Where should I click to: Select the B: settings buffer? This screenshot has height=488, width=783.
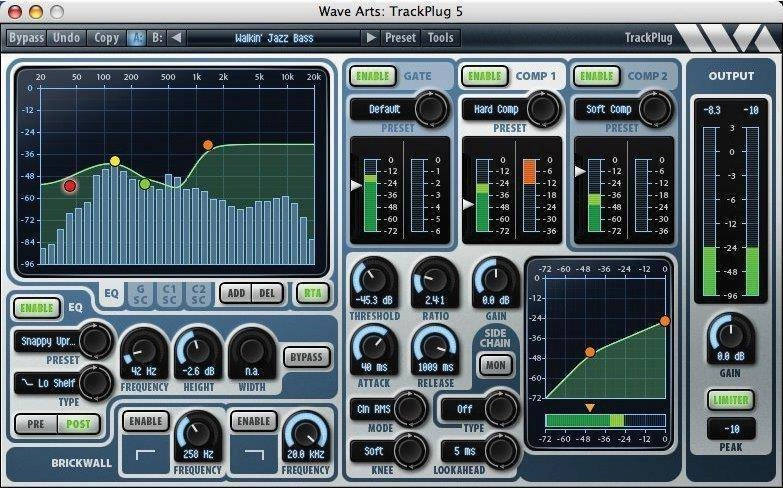click(x=157, y=38)
